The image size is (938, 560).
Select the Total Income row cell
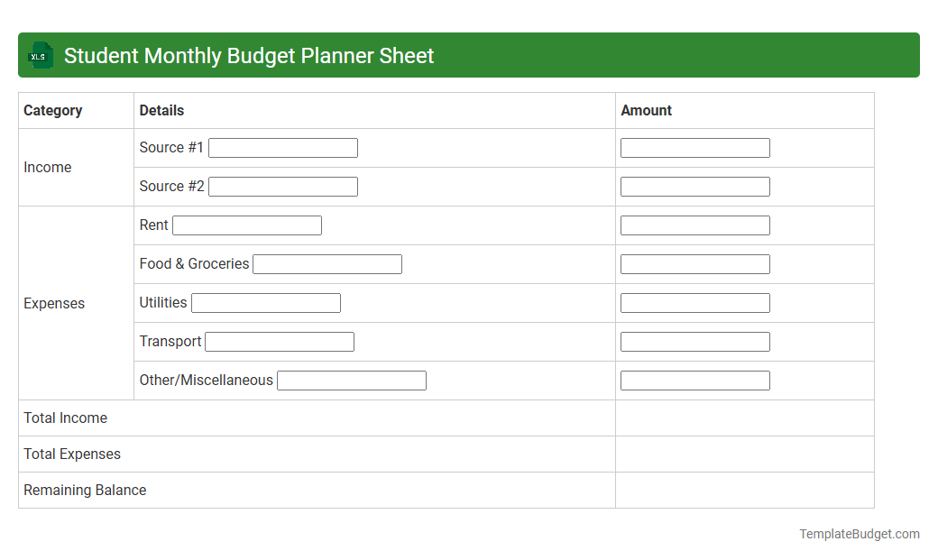(x=744, y=418)
